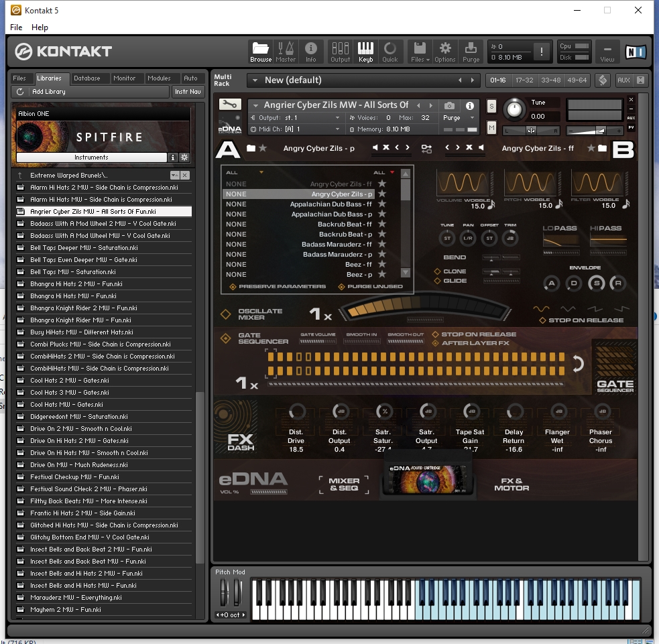Click the Instruments button under Spitfire
Image resolution: width=659 pixels, height=644 pixels.
coord(91,157)
